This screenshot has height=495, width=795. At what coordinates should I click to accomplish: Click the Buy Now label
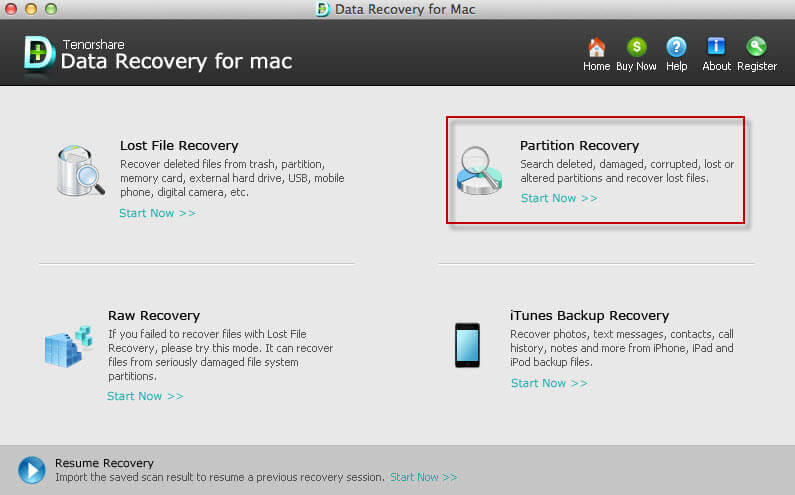636,66
